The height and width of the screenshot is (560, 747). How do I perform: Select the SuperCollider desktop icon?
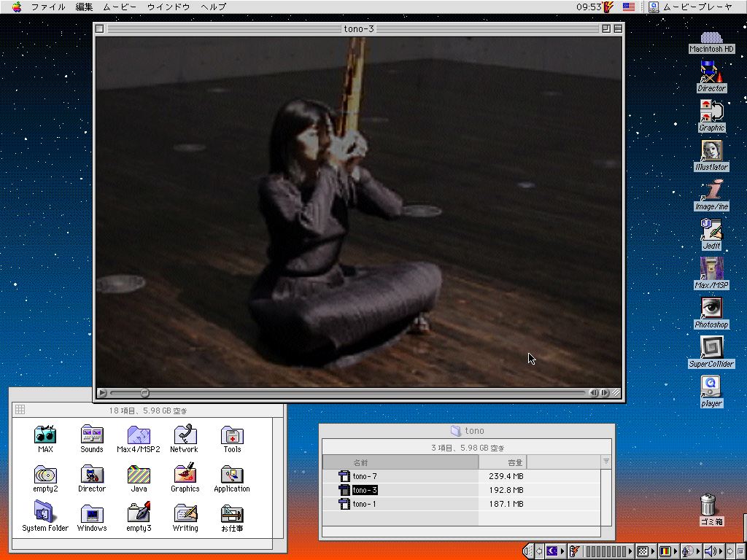pyautogui.click(x=711, y=348)
